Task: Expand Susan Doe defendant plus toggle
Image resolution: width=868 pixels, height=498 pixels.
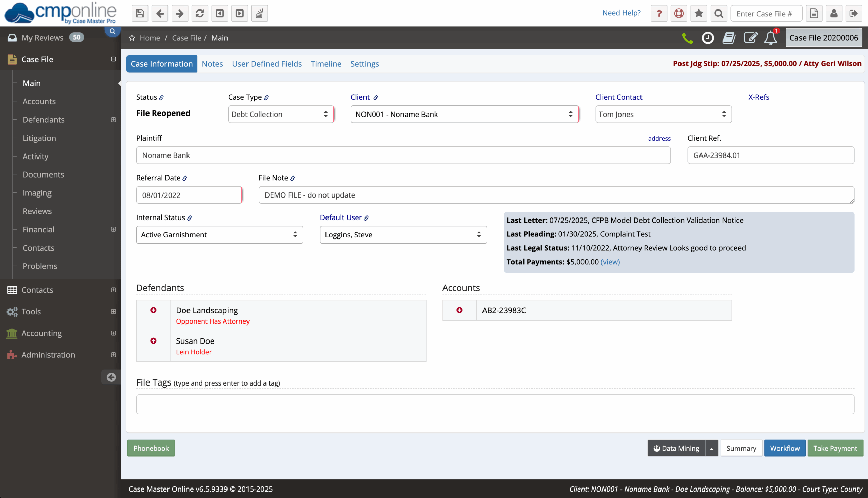Action: pyautogui.click(x=153, y=341)
